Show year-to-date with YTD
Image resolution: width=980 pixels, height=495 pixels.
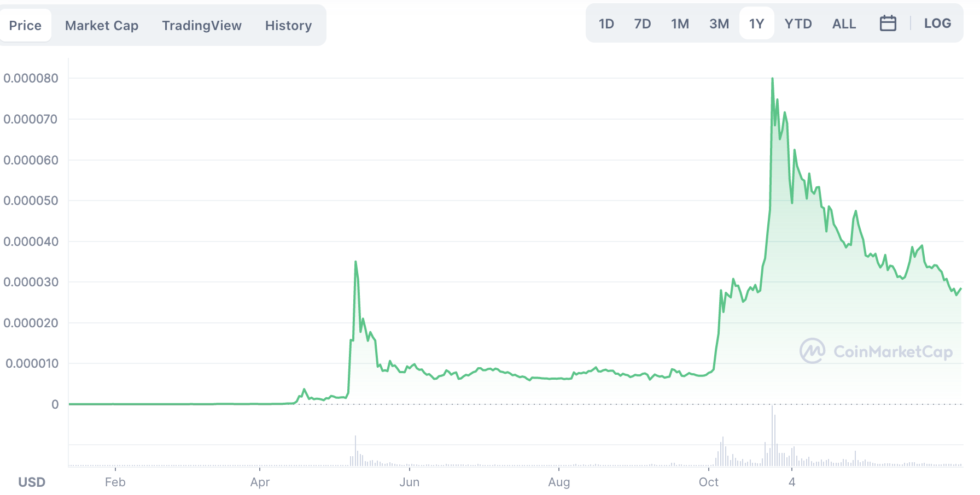click(798, 23)
